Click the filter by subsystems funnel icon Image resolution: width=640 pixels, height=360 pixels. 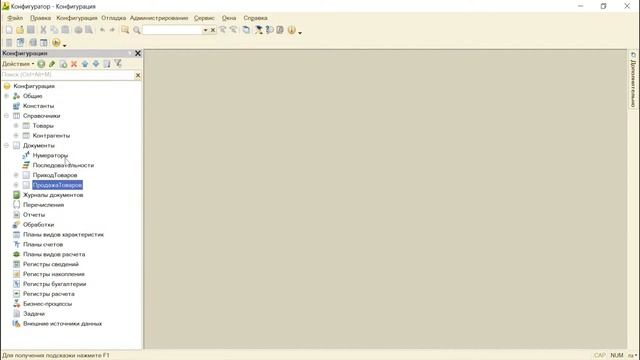118,63
